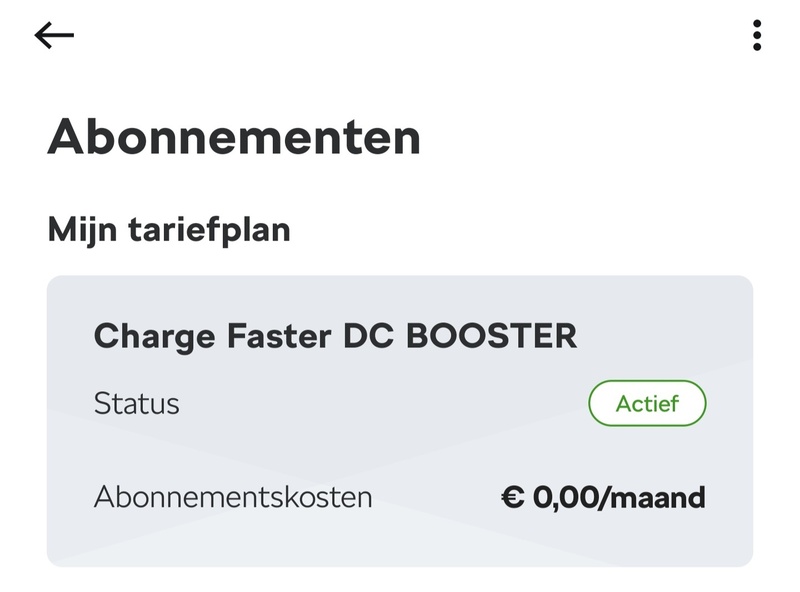Screen dimensions: 800x592
Task: Select the Abonnementskosten label
Action: tap(233, 497)
